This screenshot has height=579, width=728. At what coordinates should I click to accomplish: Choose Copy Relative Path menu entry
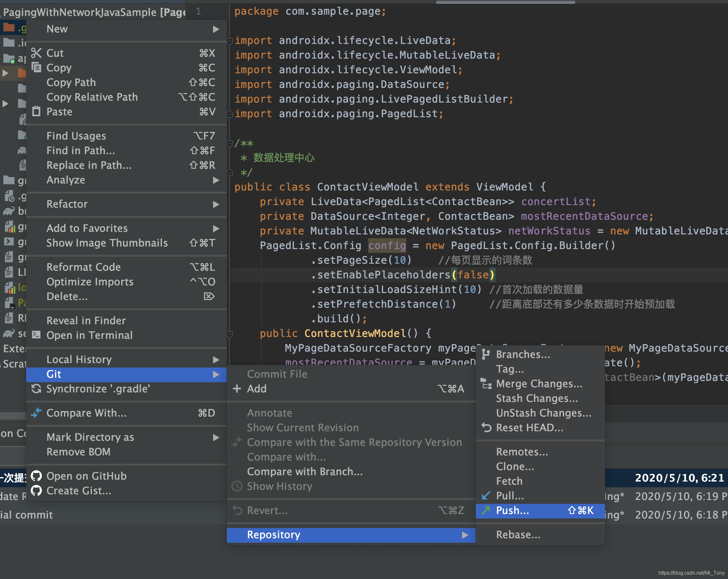pyautogui.click(x=126, y=97)
